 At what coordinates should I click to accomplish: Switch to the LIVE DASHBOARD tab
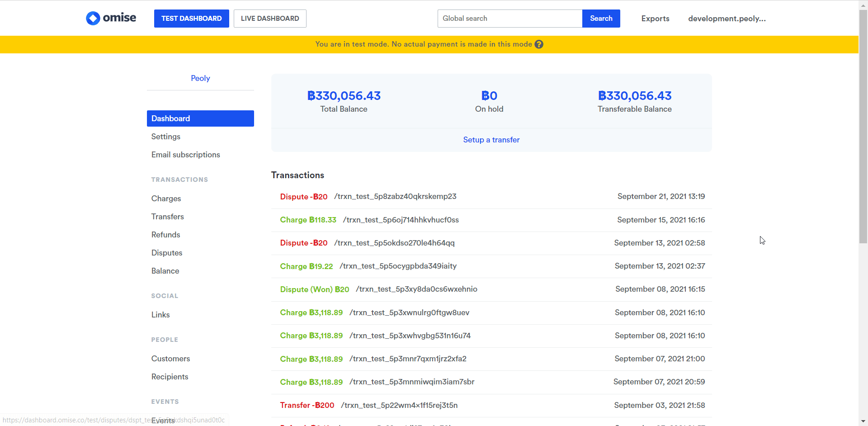pos(270,19)
